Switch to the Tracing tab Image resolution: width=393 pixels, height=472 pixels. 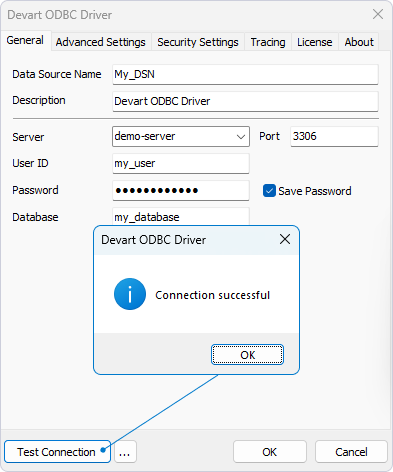coord(268,42)
